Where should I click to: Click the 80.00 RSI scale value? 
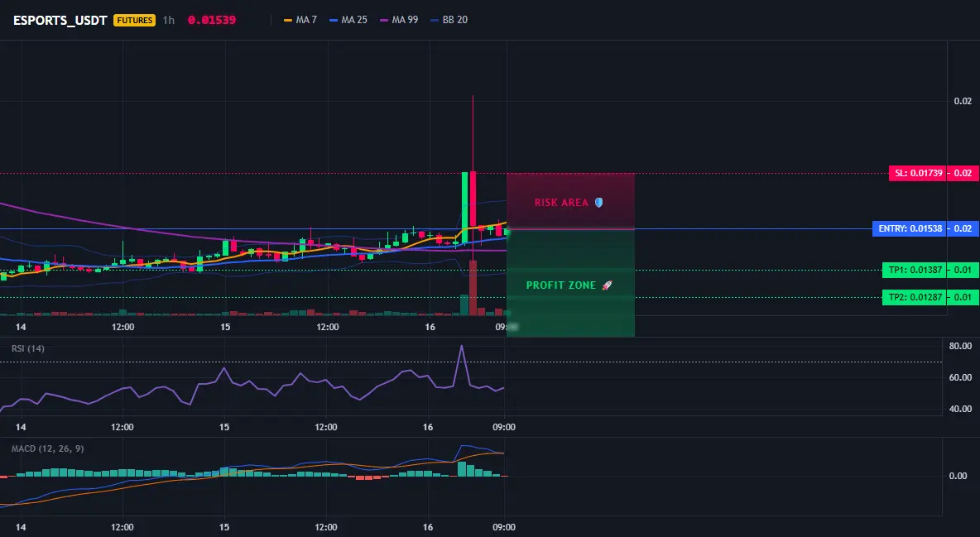pos(960,346)
